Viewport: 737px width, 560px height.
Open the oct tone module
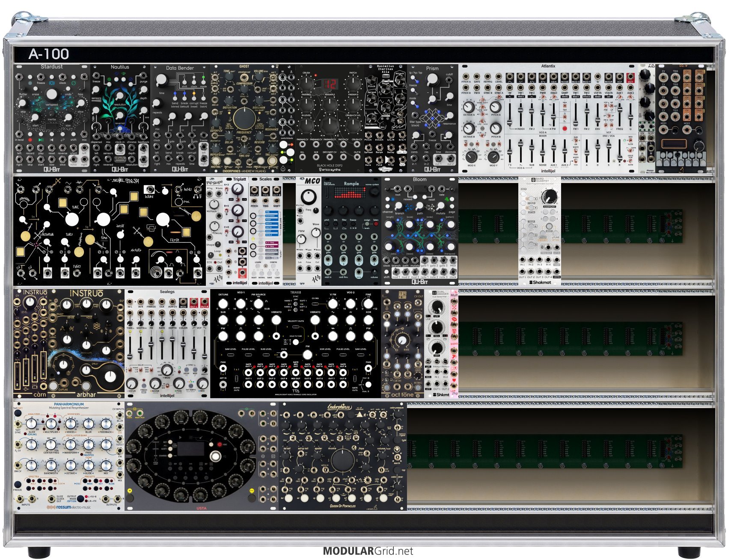pyautogui.click(x=402, y=344)
